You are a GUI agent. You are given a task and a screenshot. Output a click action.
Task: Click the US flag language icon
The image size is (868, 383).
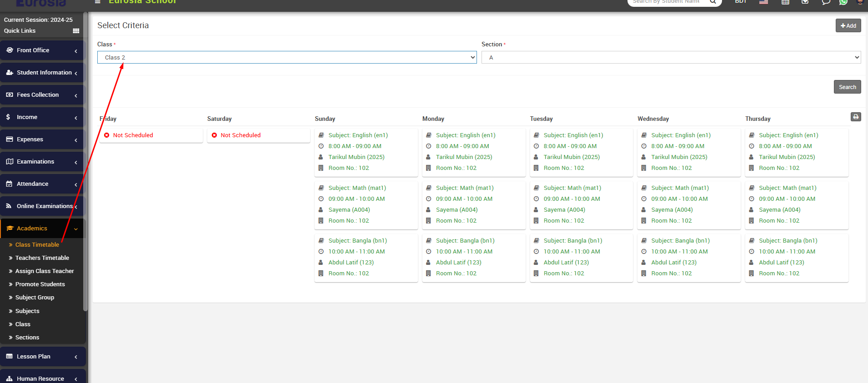[x=763, y=2]
